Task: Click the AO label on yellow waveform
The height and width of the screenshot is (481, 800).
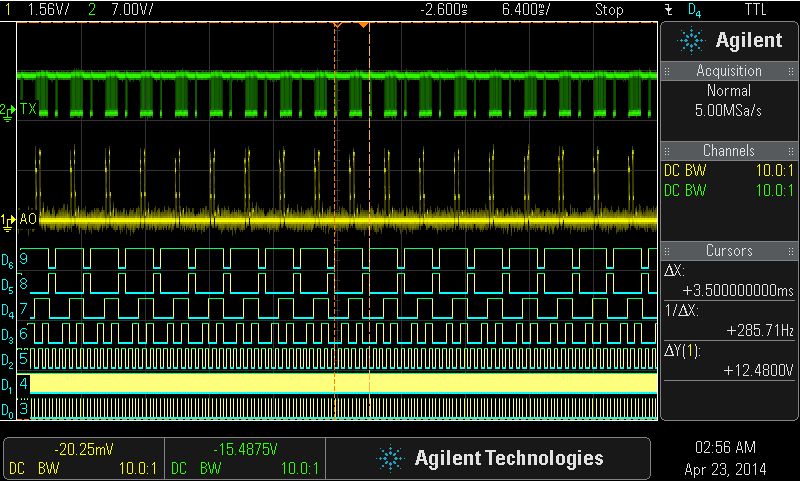Action: tap(28, 219)
